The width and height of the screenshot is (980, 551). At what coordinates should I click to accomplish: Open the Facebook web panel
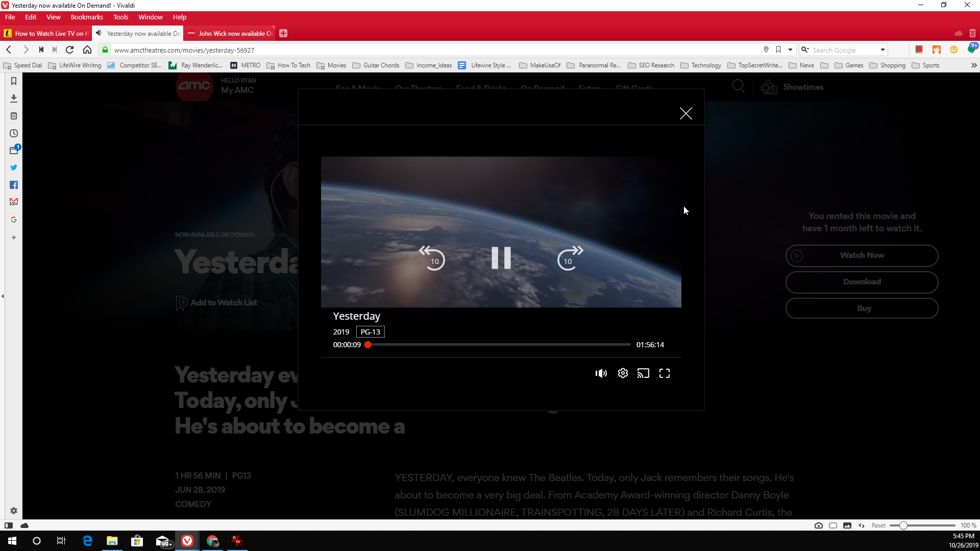click(14, 185)
